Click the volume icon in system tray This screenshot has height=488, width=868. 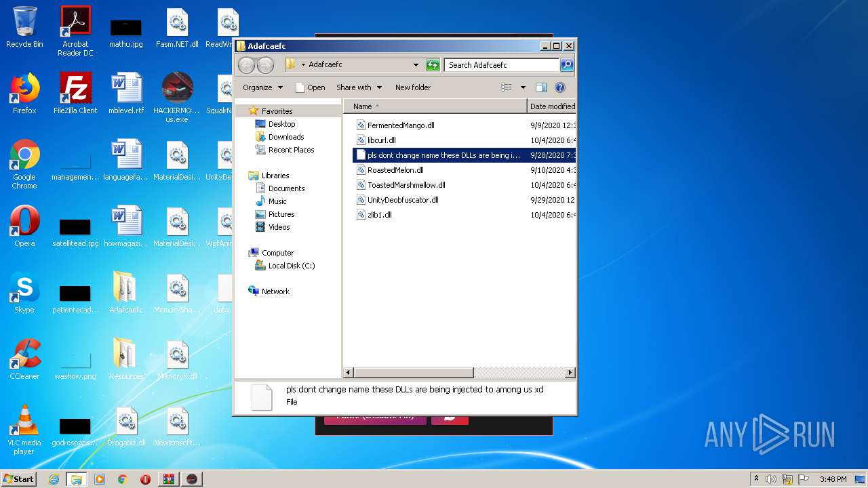[x=771, y=479]
